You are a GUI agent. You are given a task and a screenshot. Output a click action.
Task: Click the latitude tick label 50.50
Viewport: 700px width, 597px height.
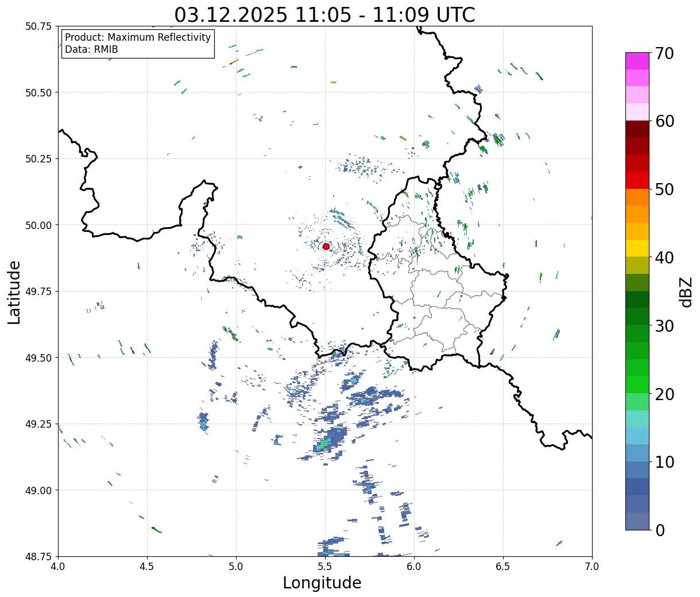point(38,92)
